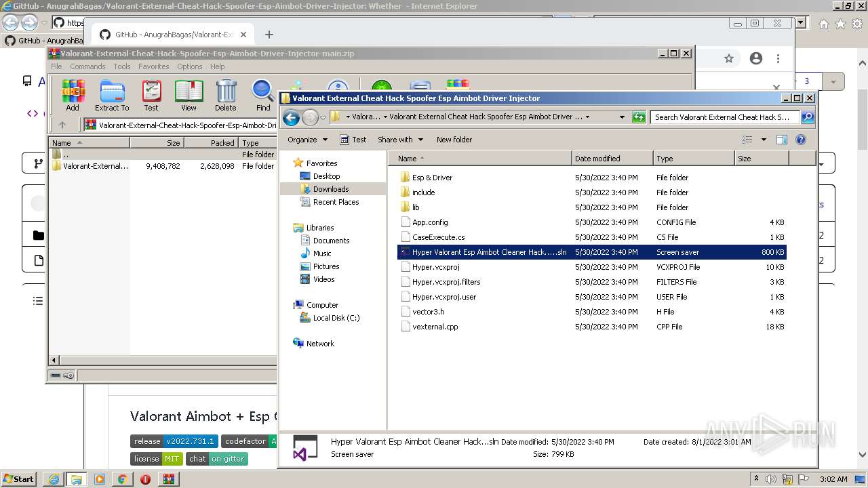This screenshot has height=488, width=868.
Task: Open the Internet Explorer address bar dropdown
Action: pyautogui.click(x=801, y=23)
